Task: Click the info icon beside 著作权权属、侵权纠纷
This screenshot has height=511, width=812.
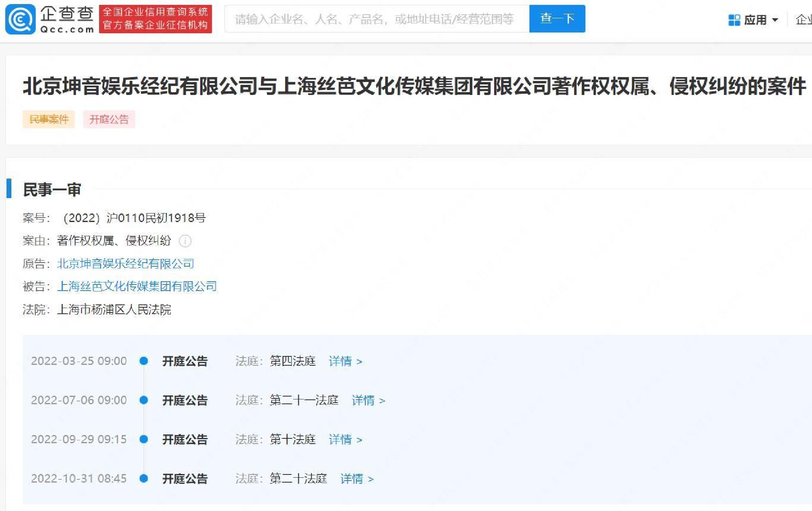Action: coord(185,241)
